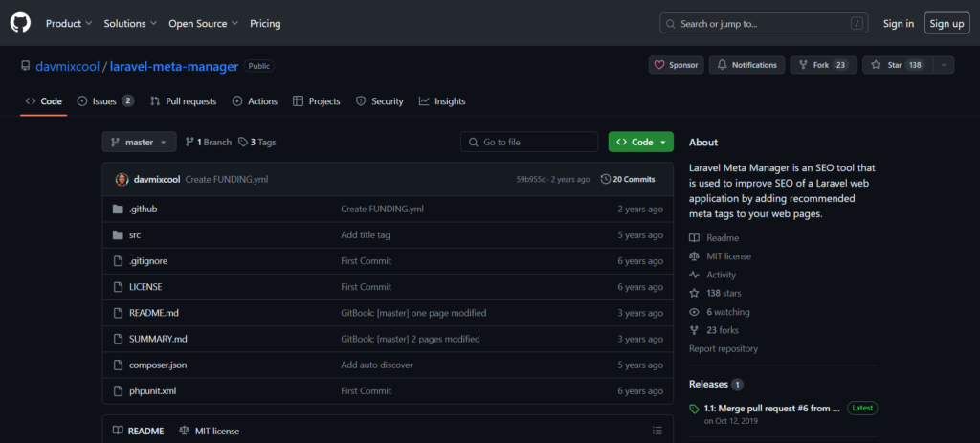Click the Sign up button
The height and width of the screenshot is (443, 980).
point(946,23)
